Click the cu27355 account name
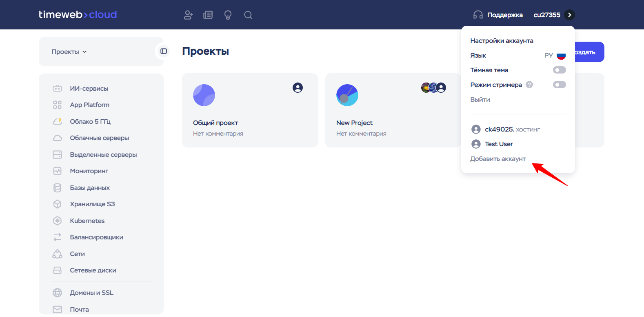Image resolution: width=644 pixels, height=317 pixels. coord(547,15)
